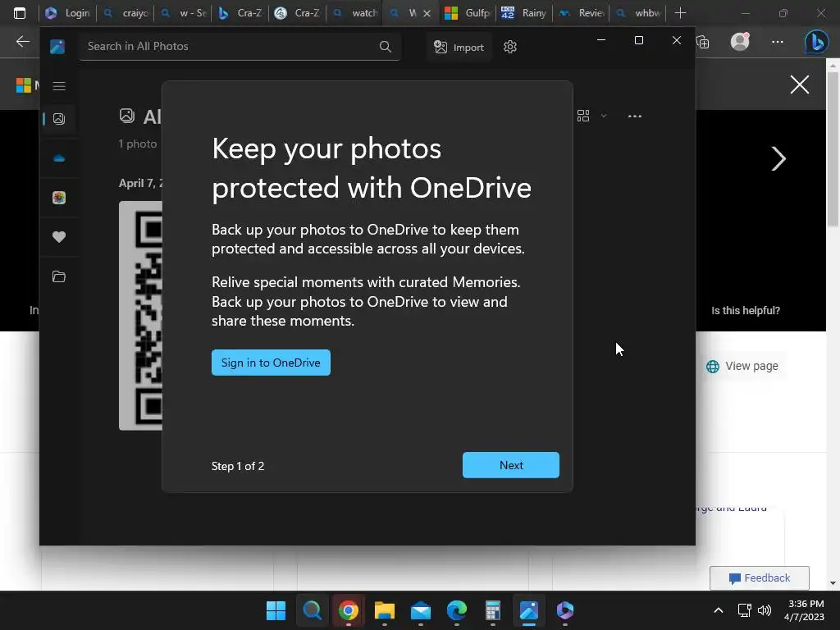Open Folders sidebar icon
Viewport: 840px width, 630px height.
click(59, 276)
